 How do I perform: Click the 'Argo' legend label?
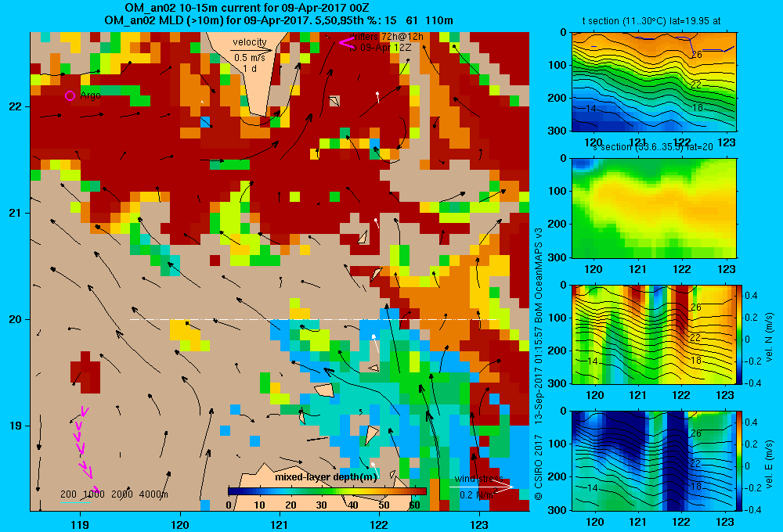(90, 95)
